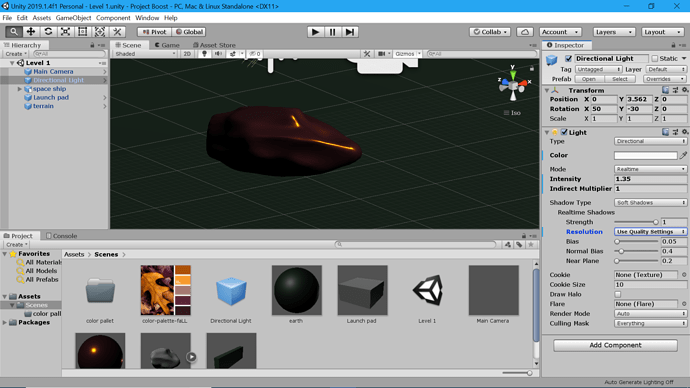Click the Pause button
The width and height of the screenshot is (690, 388).
point(332,32)
